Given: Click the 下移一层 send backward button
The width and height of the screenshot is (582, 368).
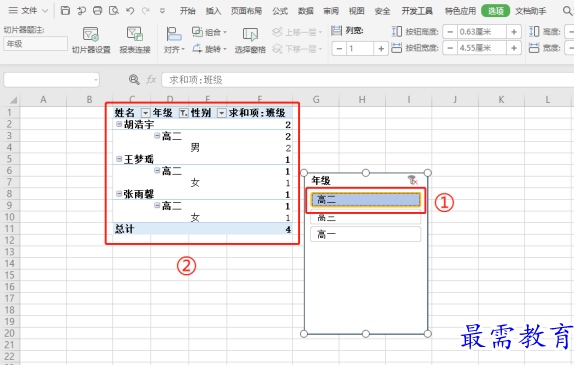Looking at the screenshot, I should [297, 49].
